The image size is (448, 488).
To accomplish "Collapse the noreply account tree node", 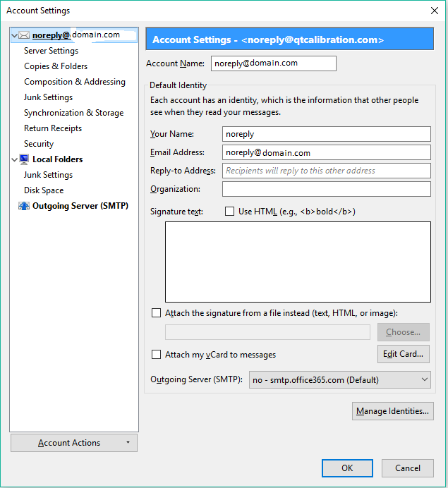I will (15, 35).
